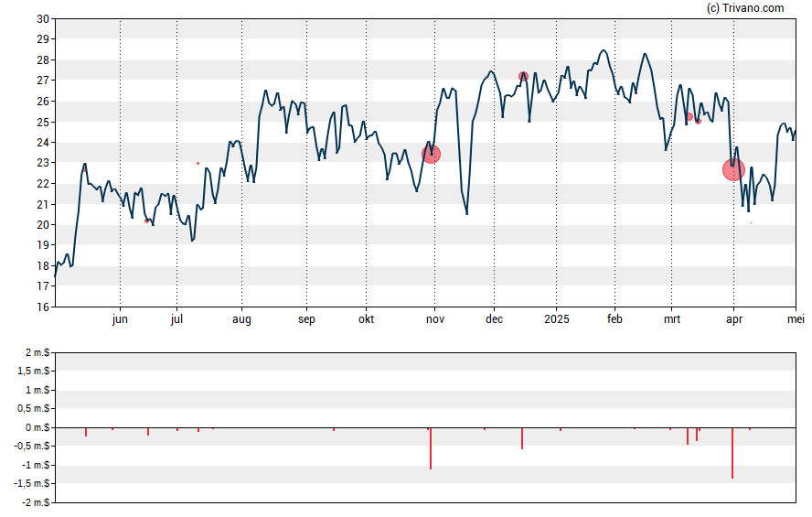The image size is (812, 517).
Task: Click the 'jul' month label
Action: pyautogui.click(x=176, y=319)
